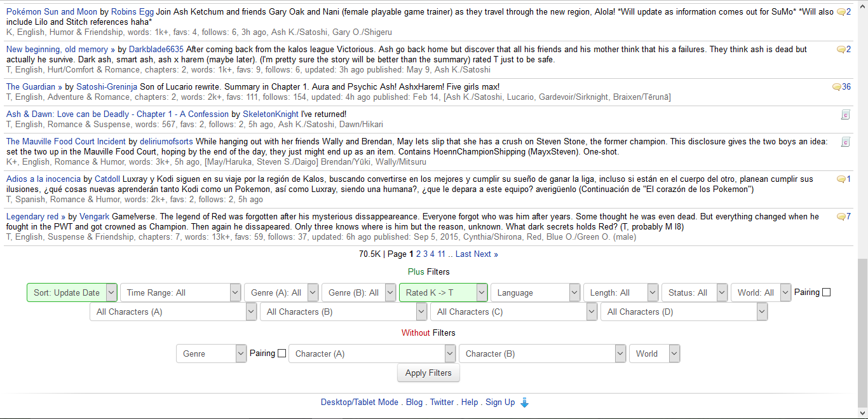Image resolution: width=868 pixels, height=419 pixels.
Task: Open the All Characters (A) dropdown
Action: coord(173,312)
